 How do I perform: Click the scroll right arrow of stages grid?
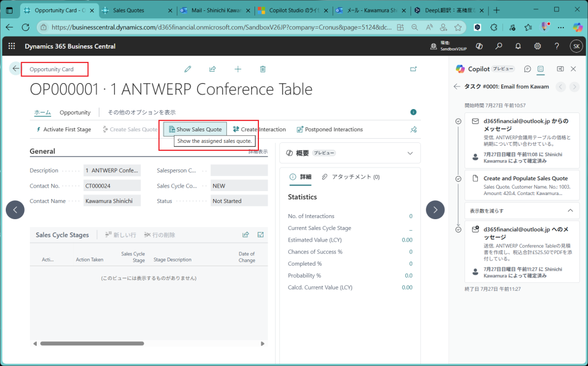click(262, 344)
